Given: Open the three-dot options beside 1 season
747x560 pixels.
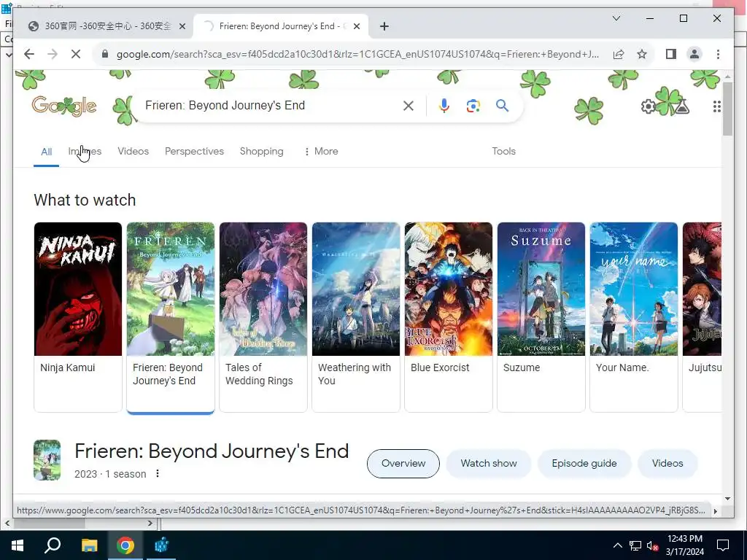Looking at the screenshot, I should click(158, 473).
